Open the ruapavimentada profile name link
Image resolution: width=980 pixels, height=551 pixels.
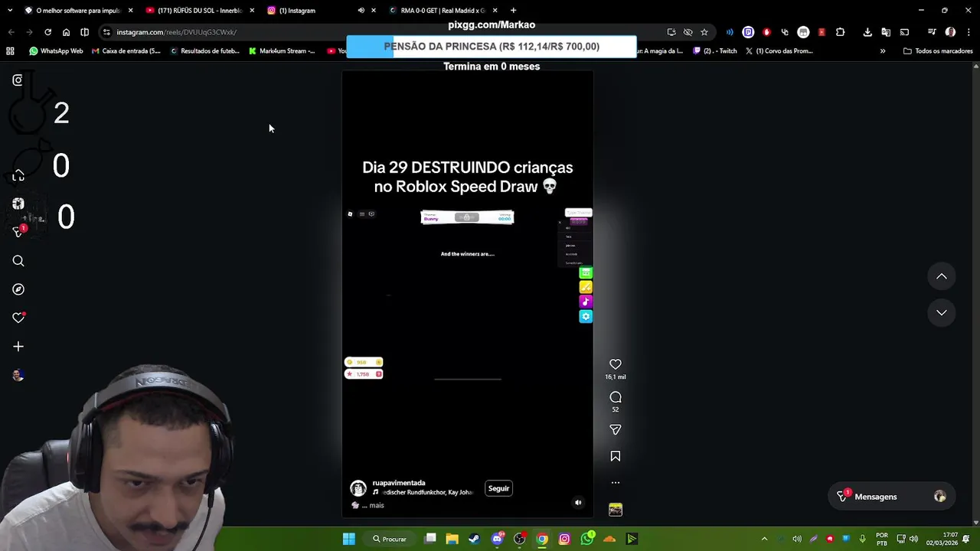tap(399, 483)
